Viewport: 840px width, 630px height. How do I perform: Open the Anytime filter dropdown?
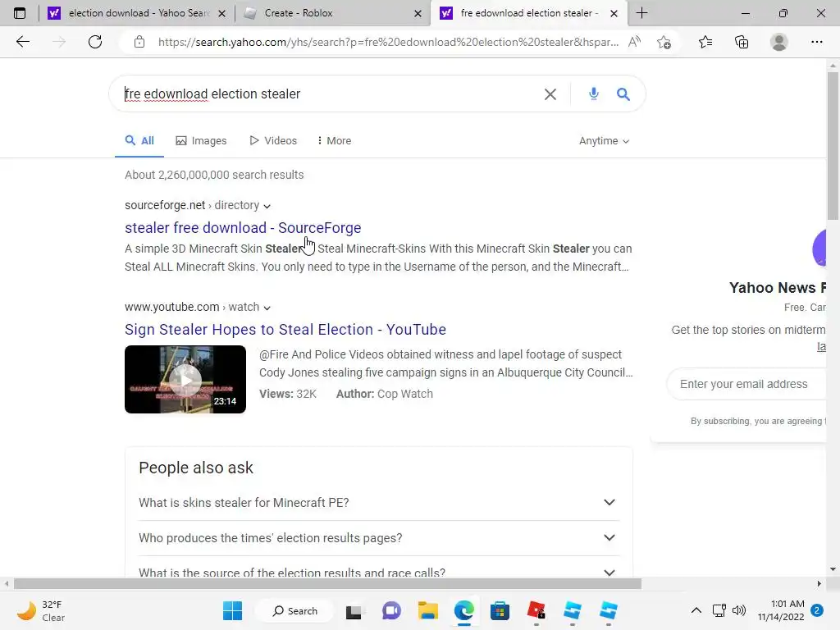coord(604,141)
